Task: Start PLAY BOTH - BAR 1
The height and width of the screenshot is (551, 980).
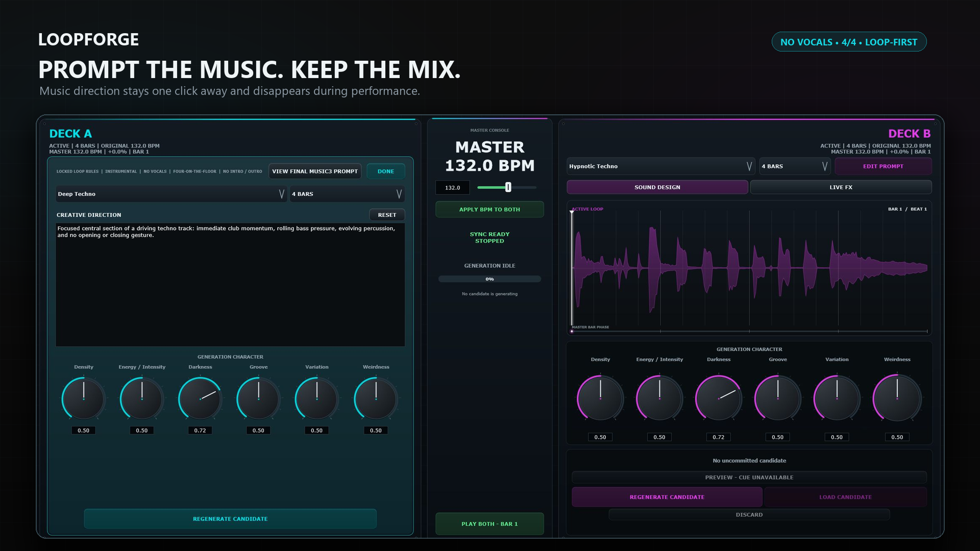Action: click(489, 524)
